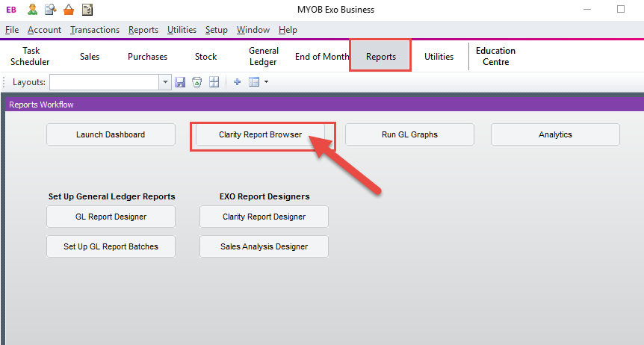Image resolution: width=644 pixels, height=345 pixels.
Task: Switch to the Stock tab
Action: point(205,57)
